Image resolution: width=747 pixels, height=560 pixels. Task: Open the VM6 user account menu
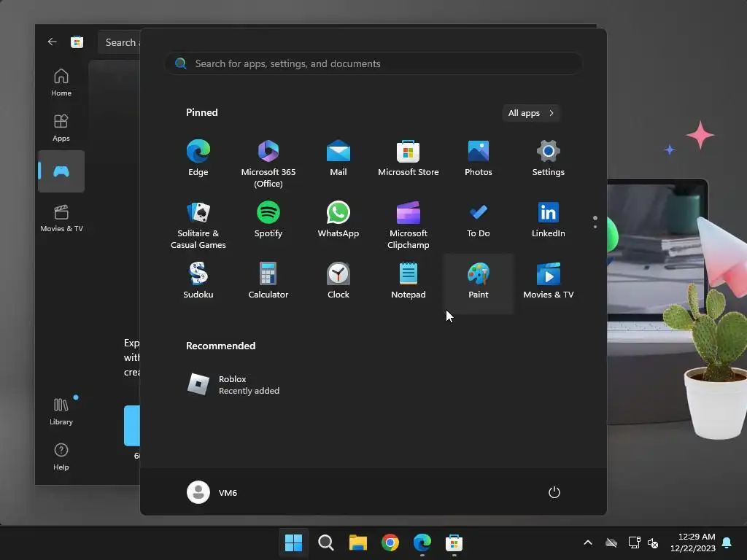click(212, 492)
